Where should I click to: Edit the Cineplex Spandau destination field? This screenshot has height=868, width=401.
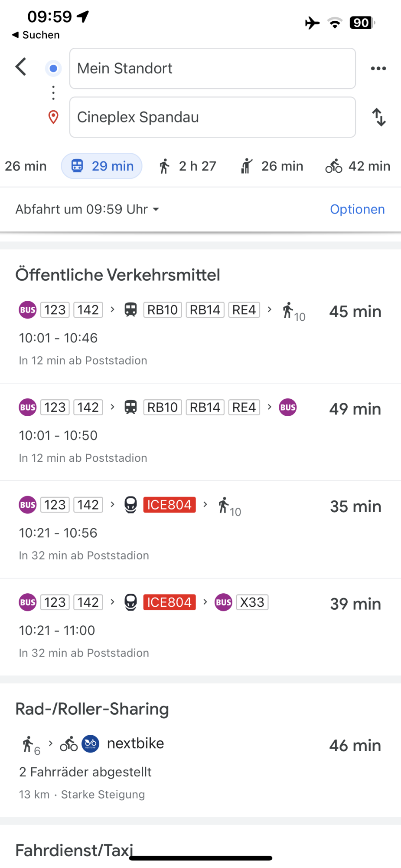[212, 117]
